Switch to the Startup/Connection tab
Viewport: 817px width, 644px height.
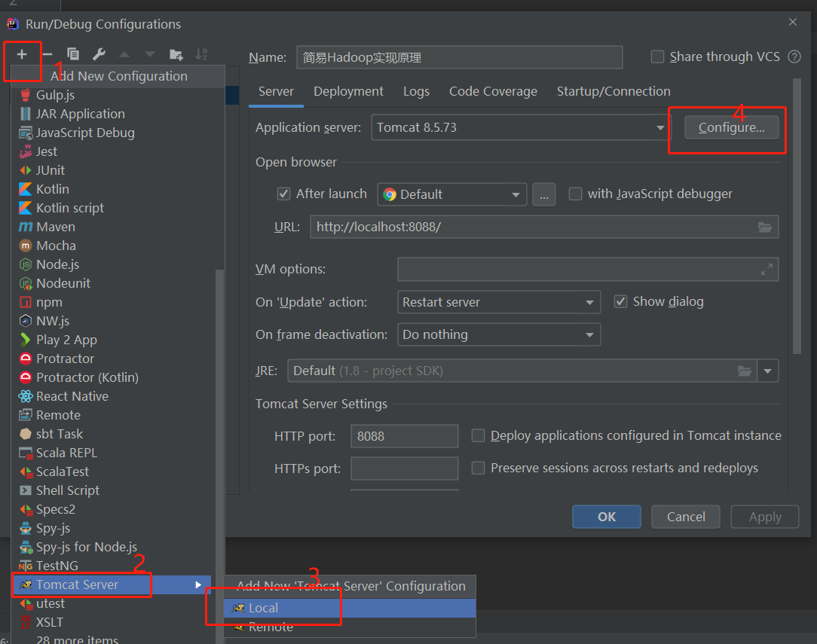point(614,92)
